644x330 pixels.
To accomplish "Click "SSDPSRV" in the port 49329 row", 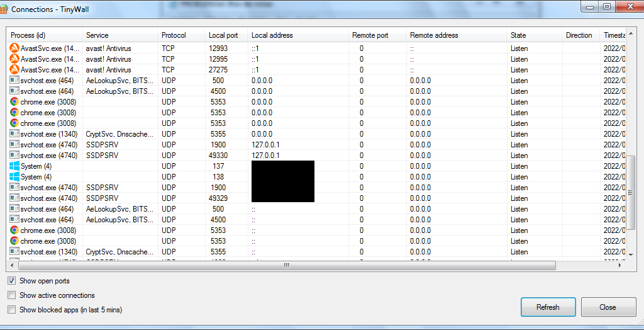I will (x=103, y=198).
